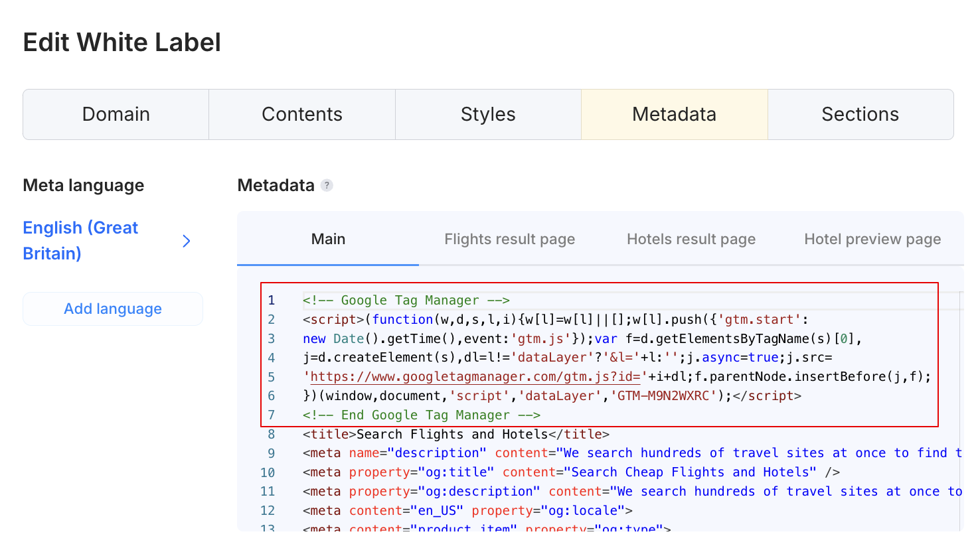
Task: Click the title tag on line 8
Action: (x=456, y=434)
